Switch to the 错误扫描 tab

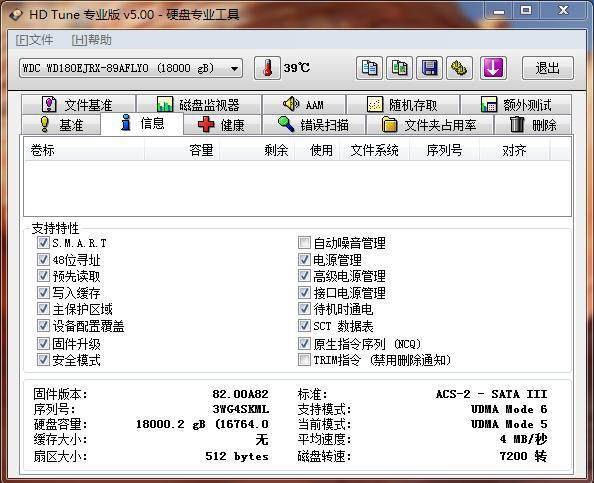tap(314, 124)
